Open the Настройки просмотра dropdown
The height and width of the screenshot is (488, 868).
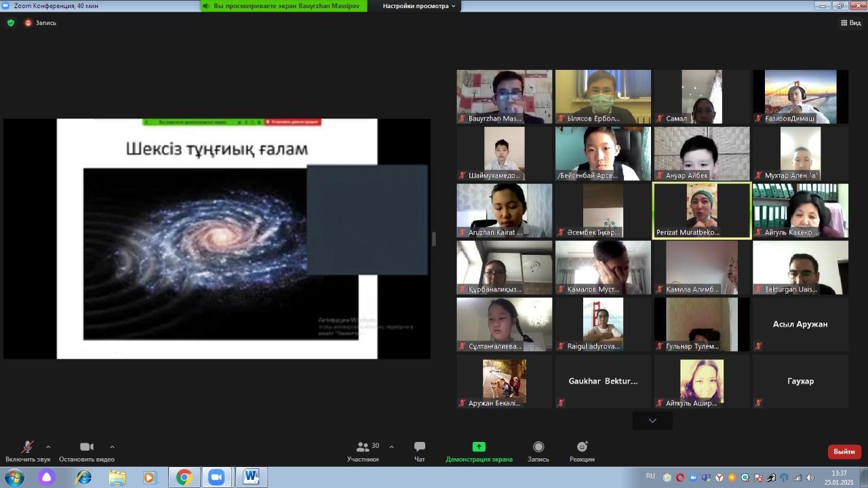tap(419, 6)
